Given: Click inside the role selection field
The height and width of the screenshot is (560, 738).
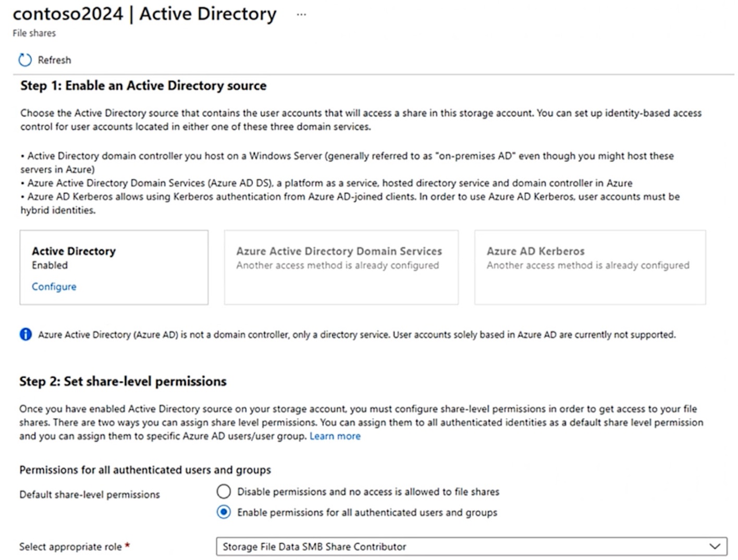Looking at the screenshot, I should (x=365, y=546).
